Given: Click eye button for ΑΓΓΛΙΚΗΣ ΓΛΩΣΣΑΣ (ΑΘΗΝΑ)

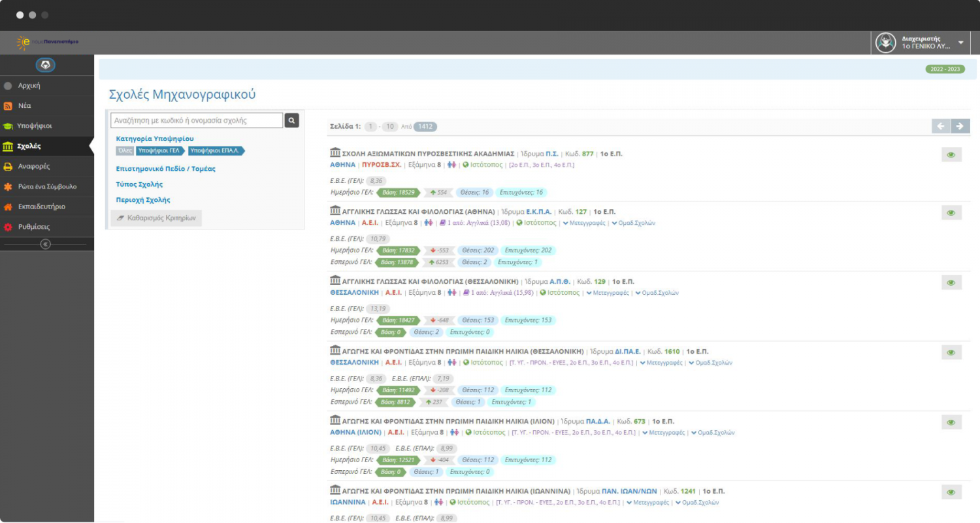Looking at the screenshot, I should coord(951,213).
